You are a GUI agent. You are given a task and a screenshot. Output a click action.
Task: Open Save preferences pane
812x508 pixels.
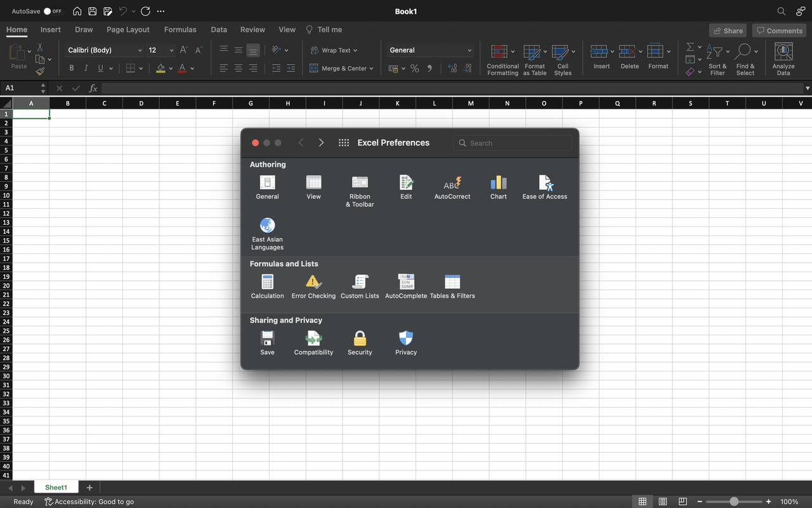click(267, 343)
